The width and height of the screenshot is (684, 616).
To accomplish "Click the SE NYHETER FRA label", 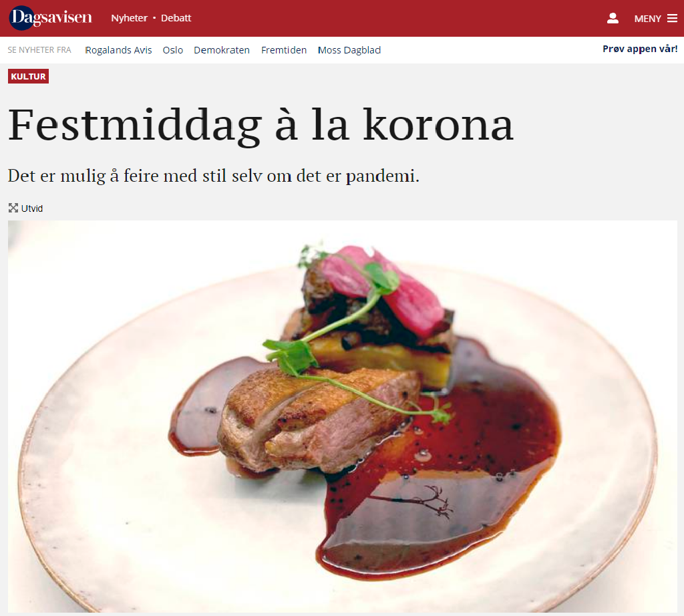I will (39, 50).
